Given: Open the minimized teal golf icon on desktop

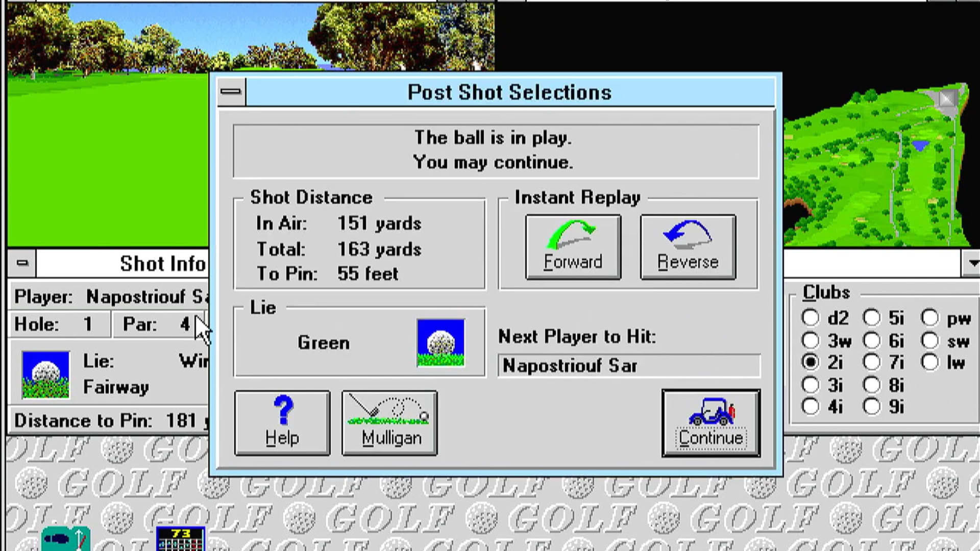Looking at the screenshot, I should (x=66, y=539).
